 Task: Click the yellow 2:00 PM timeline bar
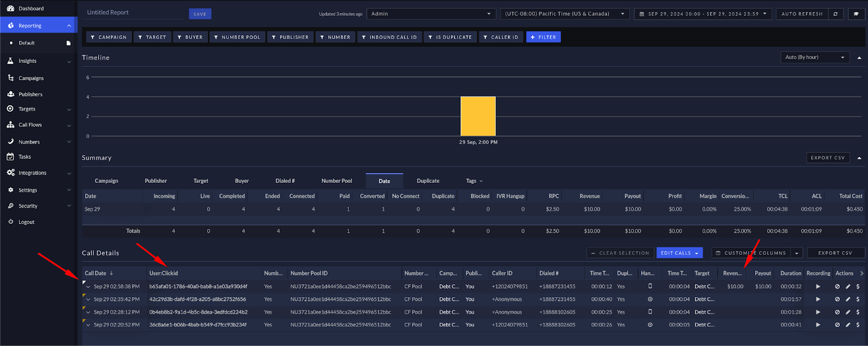click(x=478, y=116)
